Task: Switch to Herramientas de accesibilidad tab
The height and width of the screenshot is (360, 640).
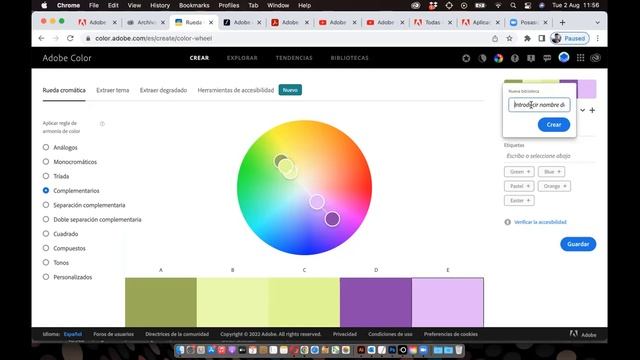Action: [x=236, y=90]
